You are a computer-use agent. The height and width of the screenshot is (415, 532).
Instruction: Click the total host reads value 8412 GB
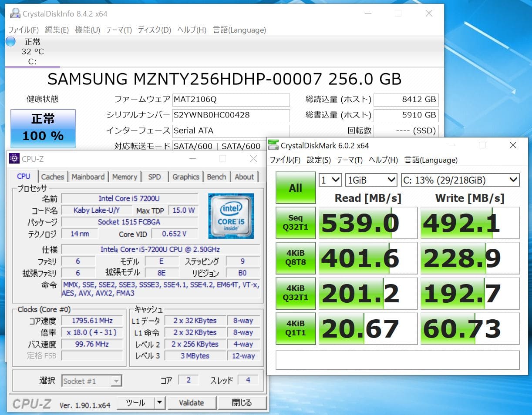(x=406, y=100)
